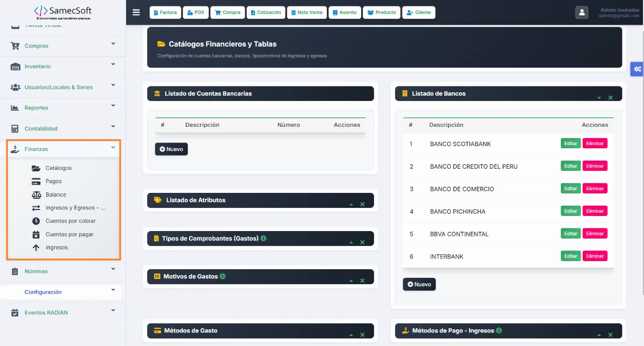
Task: Click the blue settings gears icon
Action: (637, 69)
